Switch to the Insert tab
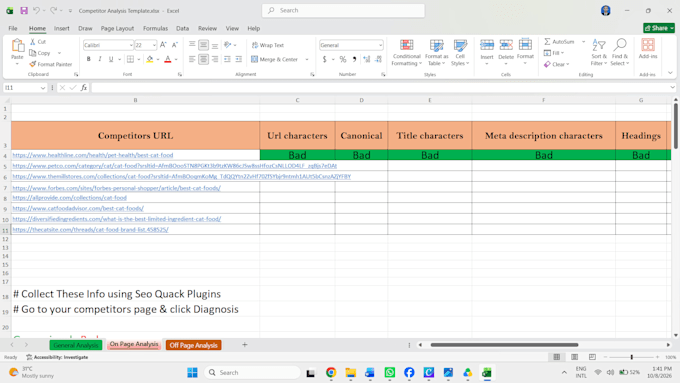Screen dimensions: 680x383 tap(62, 28)
